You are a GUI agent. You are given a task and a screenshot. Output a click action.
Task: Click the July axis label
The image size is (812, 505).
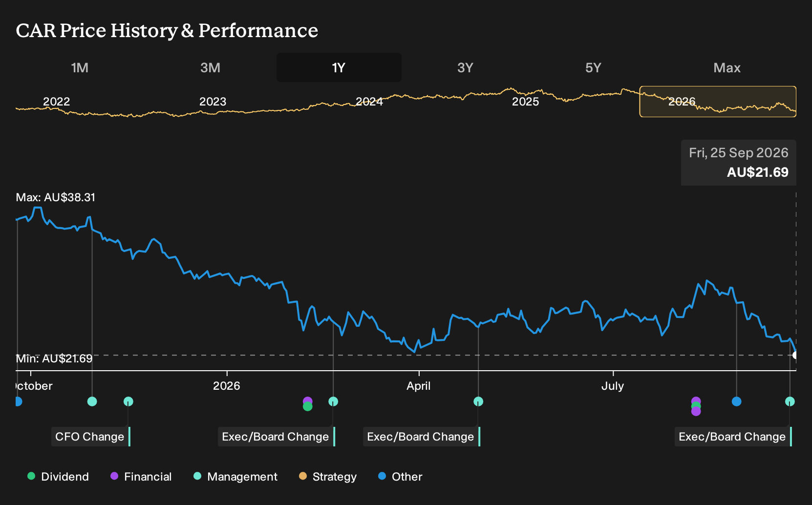click(x=613, y=386)
